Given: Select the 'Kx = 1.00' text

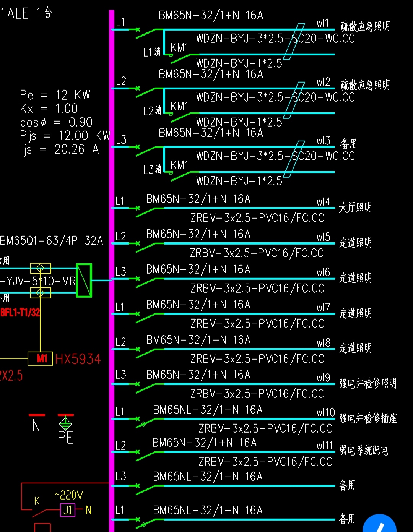Looking at the screenshot, I should pyautogui.click(x=49, y=109).
